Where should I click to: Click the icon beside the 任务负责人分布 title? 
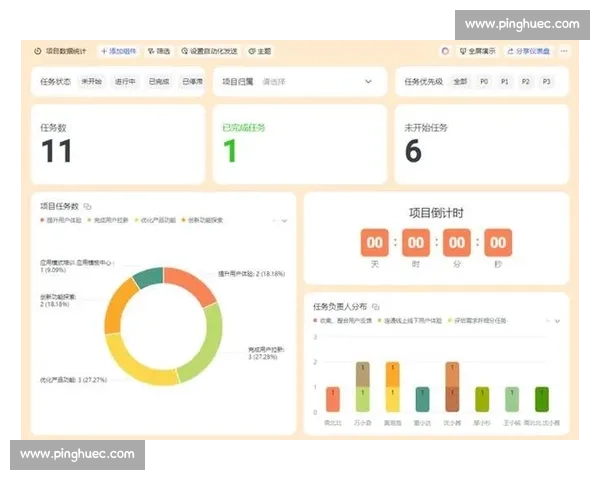pyautogui.click(x=376, y=307)
